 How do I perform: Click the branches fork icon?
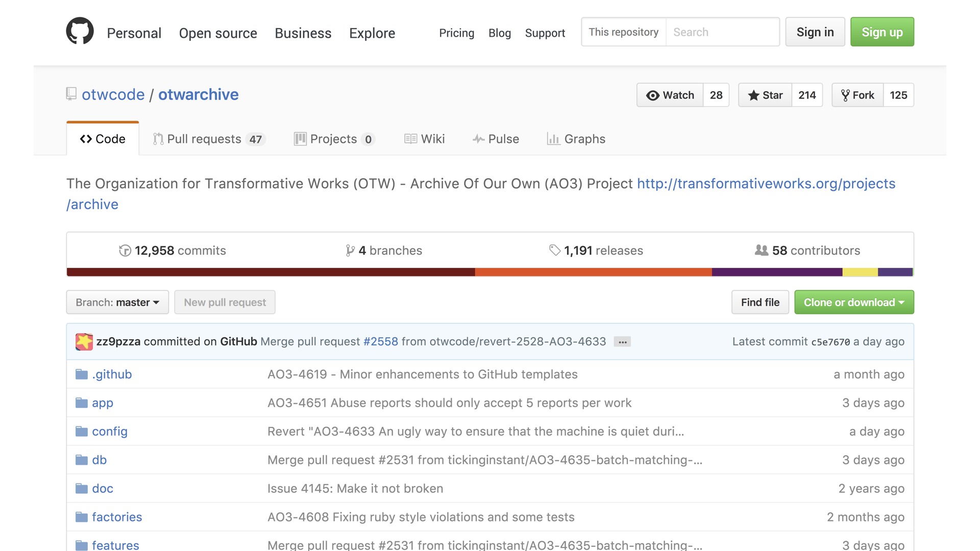(350, 251)
